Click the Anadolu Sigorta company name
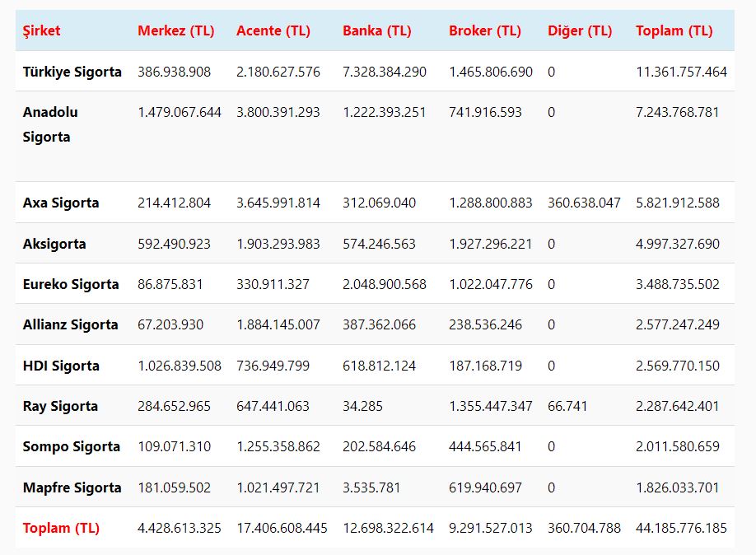The height and width of the screenshot is (555, 756). [50, 124]
